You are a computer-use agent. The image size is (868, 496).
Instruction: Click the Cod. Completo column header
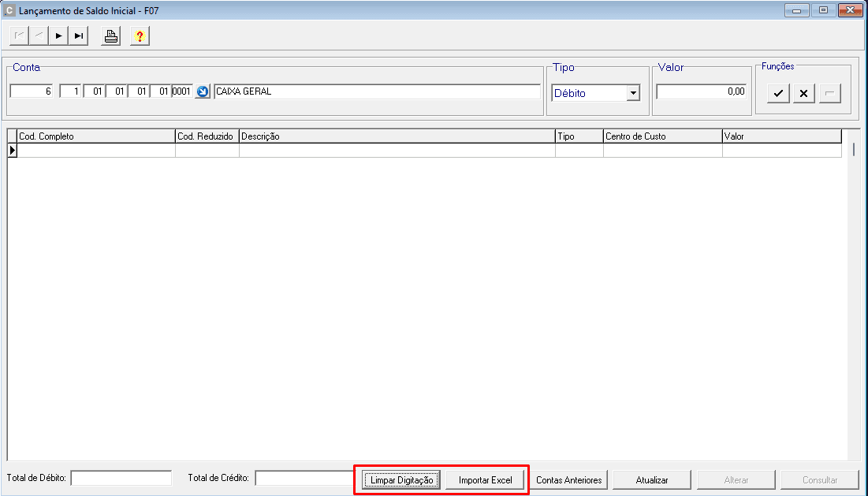tap(96, 136)
